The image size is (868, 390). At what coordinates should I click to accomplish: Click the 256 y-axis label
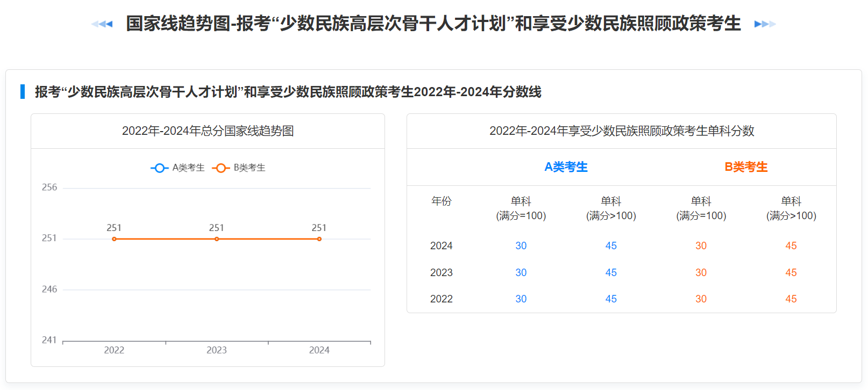(x=49, y=187)
